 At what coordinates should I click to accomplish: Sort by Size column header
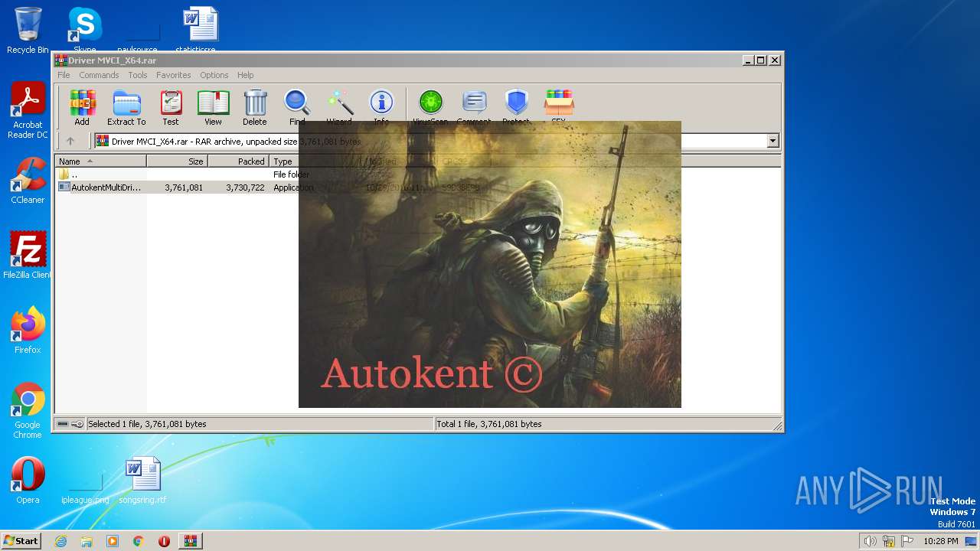tap(177, 161)
